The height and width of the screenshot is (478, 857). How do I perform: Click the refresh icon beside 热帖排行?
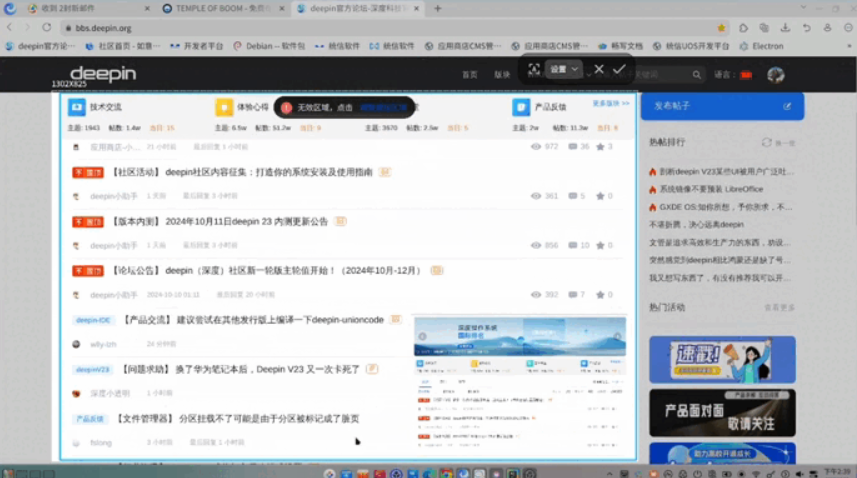[x=767, y=142]
